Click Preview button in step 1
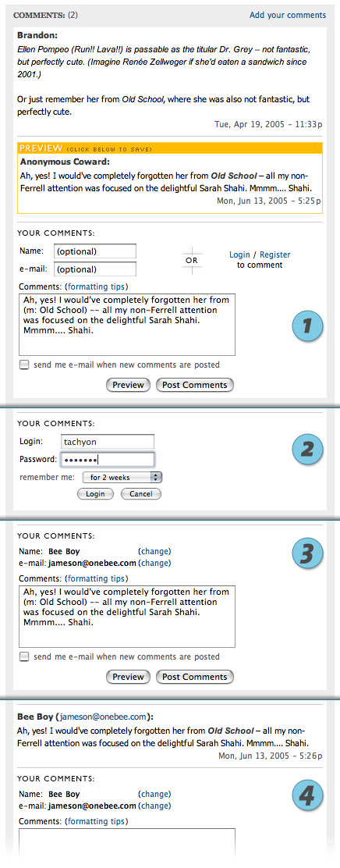Viewport: 340px width, 868px height. point(128,385)
